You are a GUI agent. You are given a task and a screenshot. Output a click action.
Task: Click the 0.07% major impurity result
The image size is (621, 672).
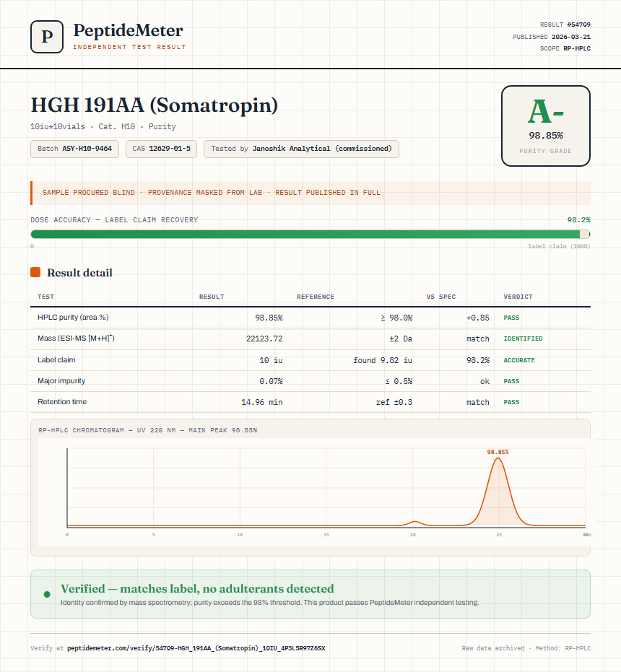[x=271, y=381]
